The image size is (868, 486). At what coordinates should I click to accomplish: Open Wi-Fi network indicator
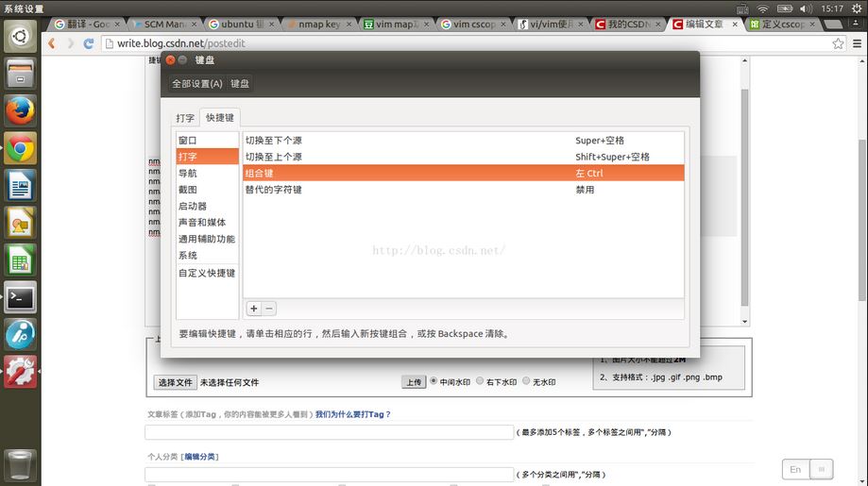(763, 8)
